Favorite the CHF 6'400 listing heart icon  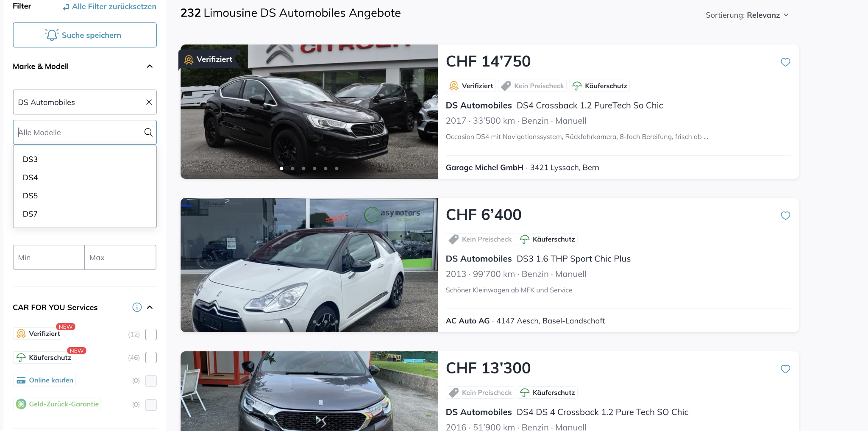click(x=785, y=216)
